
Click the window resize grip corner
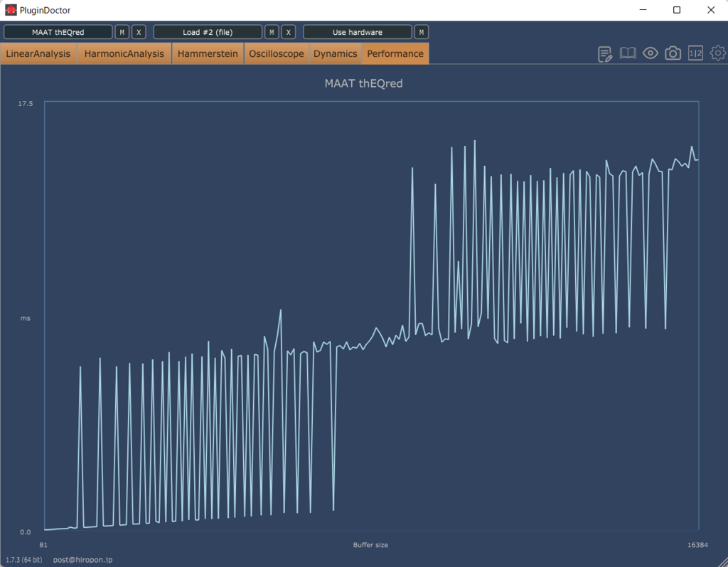pyautogui.click(x=723, y=562)
